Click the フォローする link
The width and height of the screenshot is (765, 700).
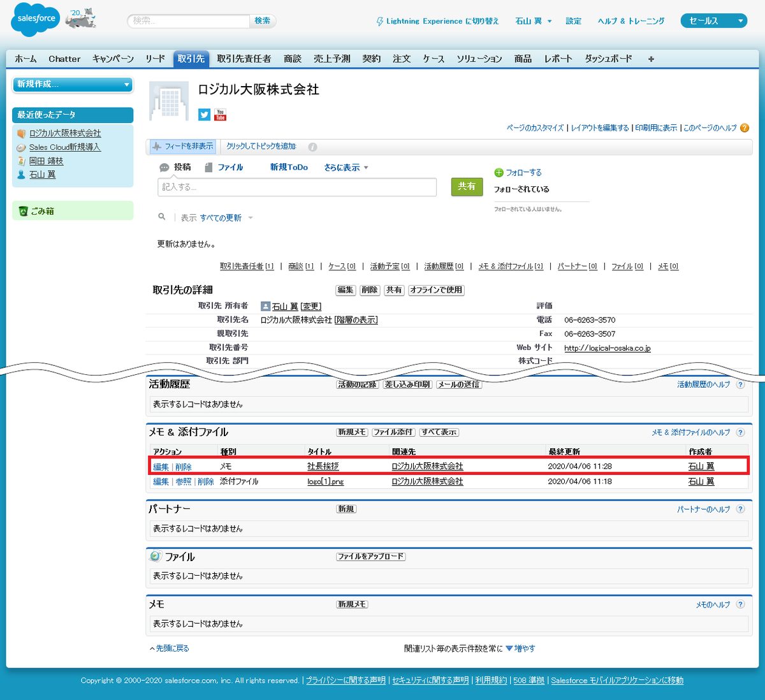[523, 173]
